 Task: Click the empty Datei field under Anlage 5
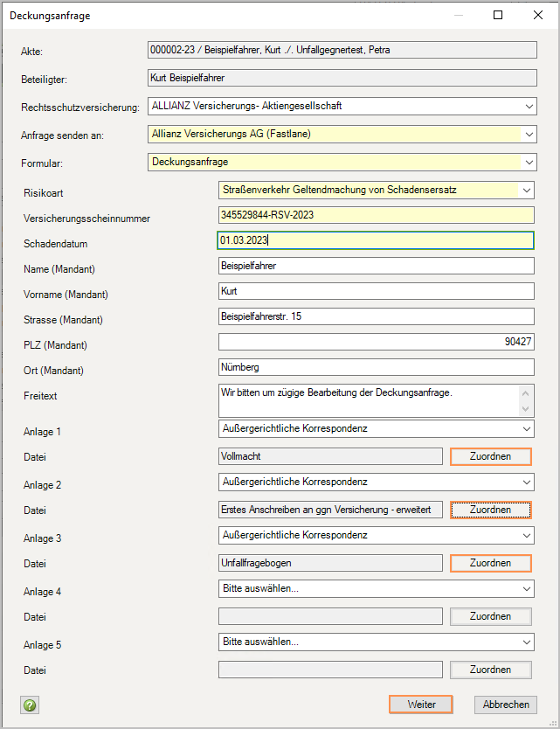click(330, 670)
